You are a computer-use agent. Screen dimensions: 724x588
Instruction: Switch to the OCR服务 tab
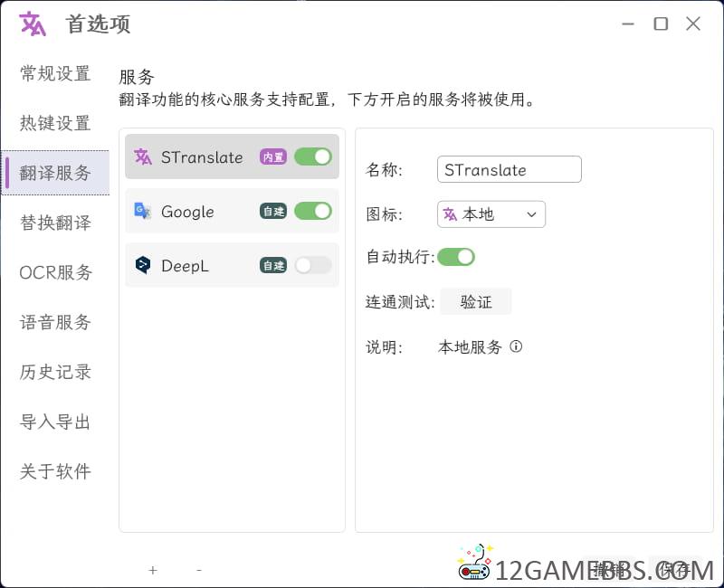point(55,272)
